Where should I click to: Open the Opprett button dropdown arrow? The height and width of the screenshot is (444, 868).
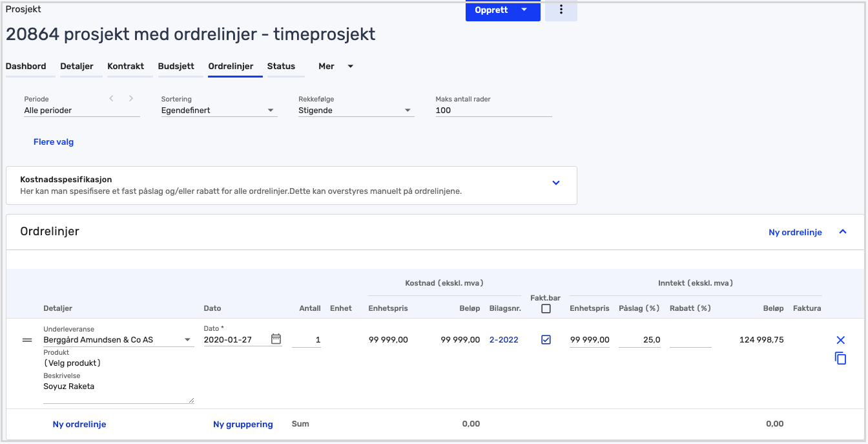click(x=524, y=10)
